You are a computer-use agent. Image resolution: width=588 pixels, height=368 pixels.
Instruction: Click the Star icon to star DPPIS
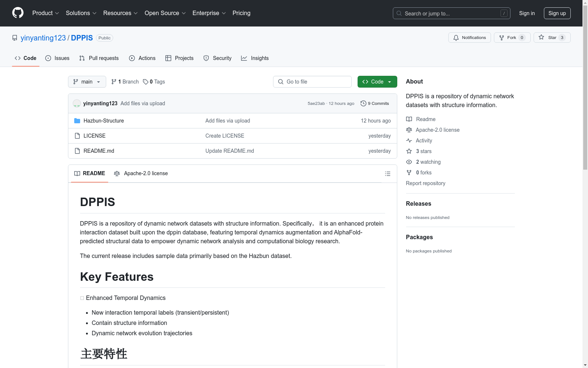tap(541, 37)
